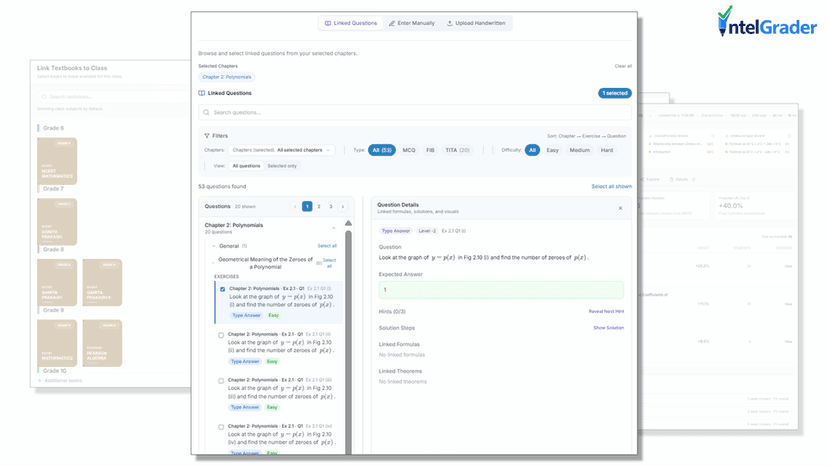
Task: Click the IntelGrader logo
Action: 767,22
